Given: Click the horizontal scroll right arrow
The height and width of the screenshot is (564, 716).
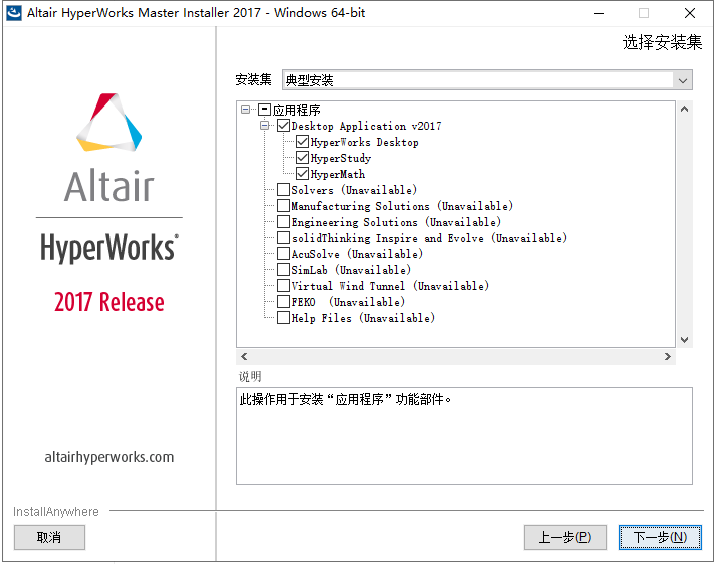Looking at the screenshot, I should click(x=668, y=356).
